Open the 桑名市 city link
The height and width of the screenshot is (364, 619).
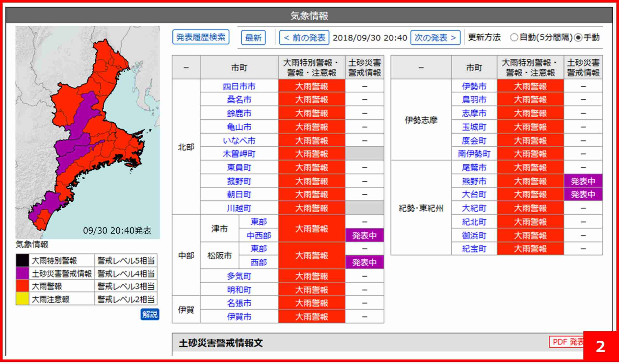tap(239, 100)
